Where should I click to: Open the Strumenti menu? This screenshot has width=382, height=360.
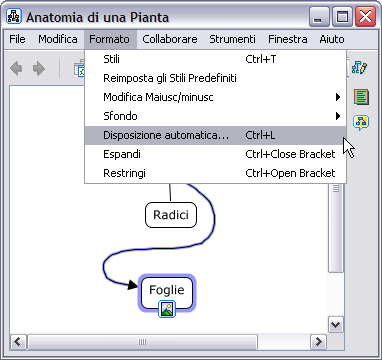[x=232, y=39]
